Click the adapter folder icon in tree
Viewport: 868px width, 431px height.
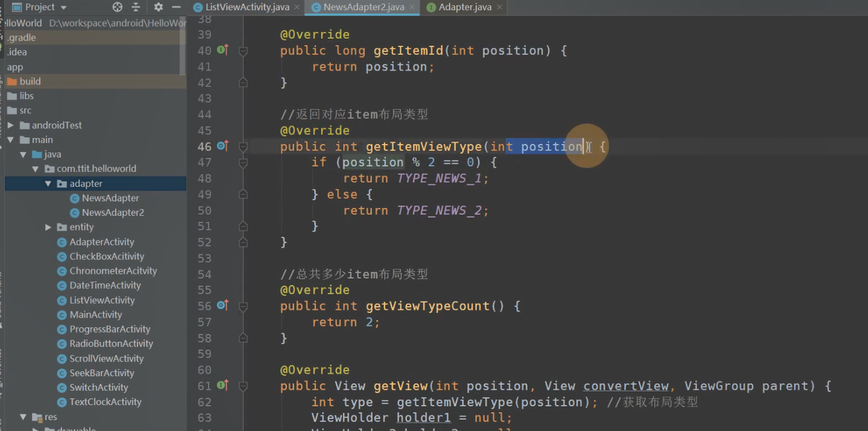[x=62, y=184]
